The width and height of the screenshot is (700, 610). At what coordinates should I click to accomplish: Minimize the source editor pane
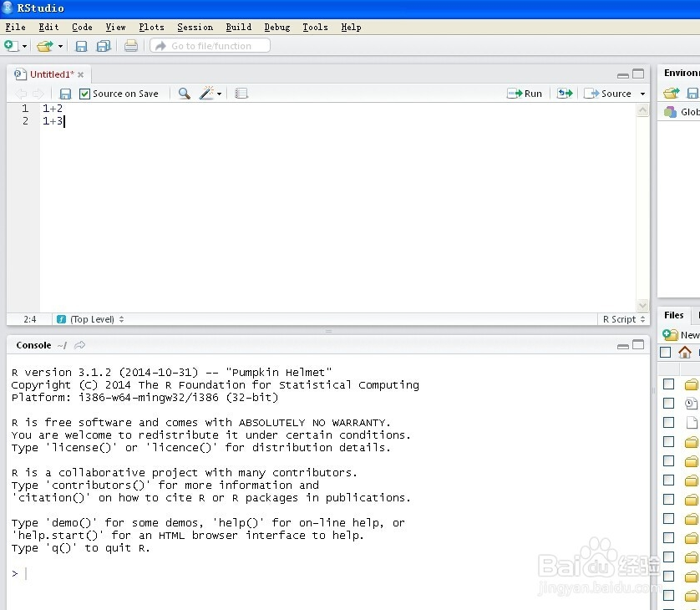click(x=623, y=75)
